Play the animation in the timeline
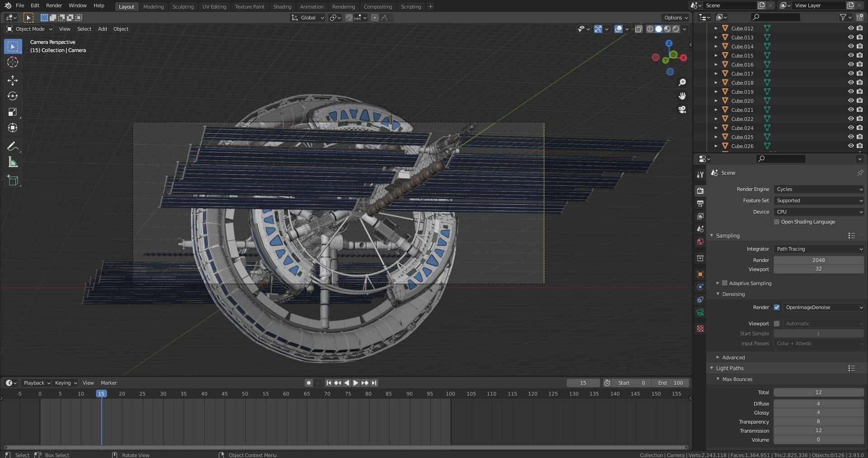The width and height of the screenshot is (868, 458). [355, 382]
